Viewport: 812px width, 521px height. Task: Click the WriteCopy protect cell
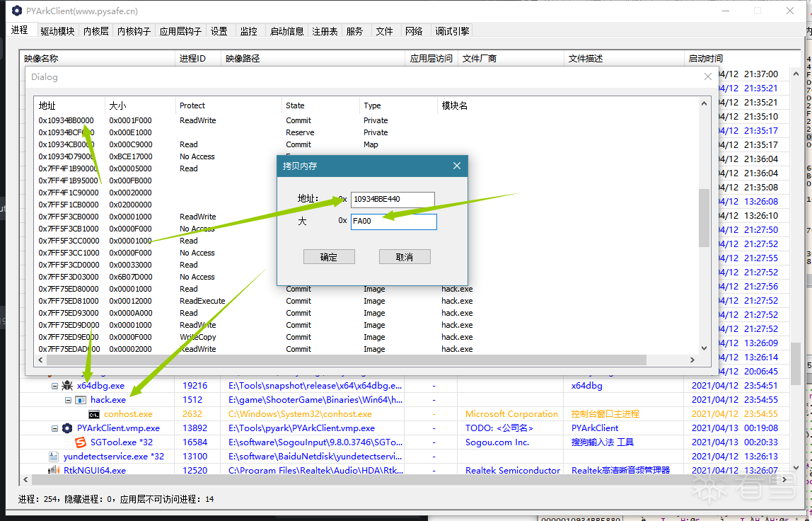point(198,337)
